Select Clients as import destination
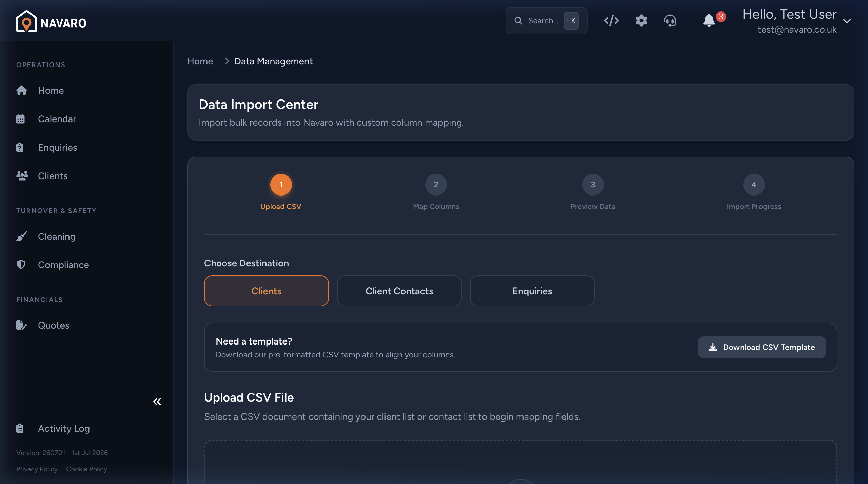 pos(267,291)
